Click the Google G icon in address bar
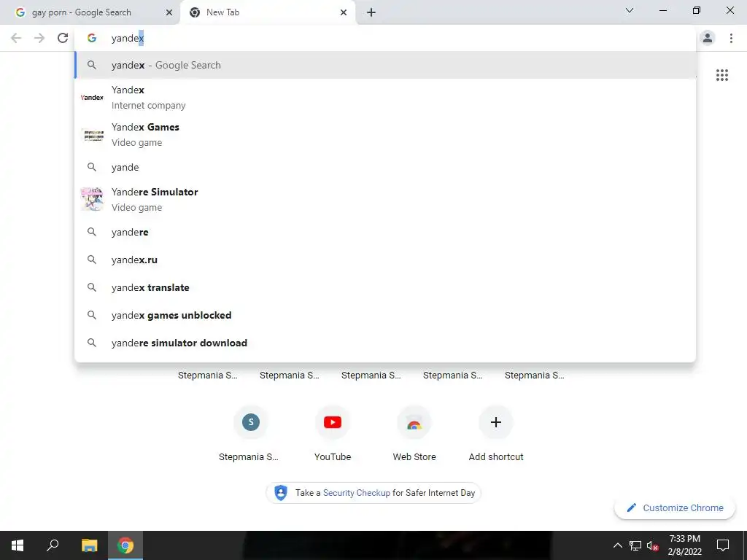747x560 pixels. coord(92,38)
